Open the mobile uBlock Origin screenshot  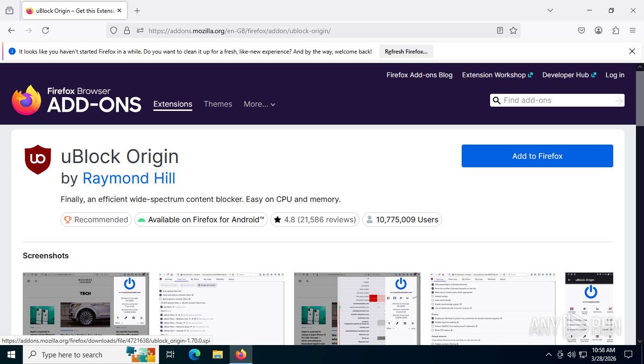pyautogui.click(x=589, y=308)
